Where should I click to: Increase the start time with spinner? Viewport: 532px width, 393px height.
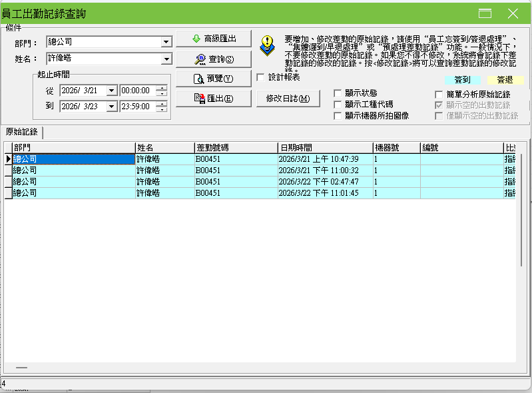[161, 87]
